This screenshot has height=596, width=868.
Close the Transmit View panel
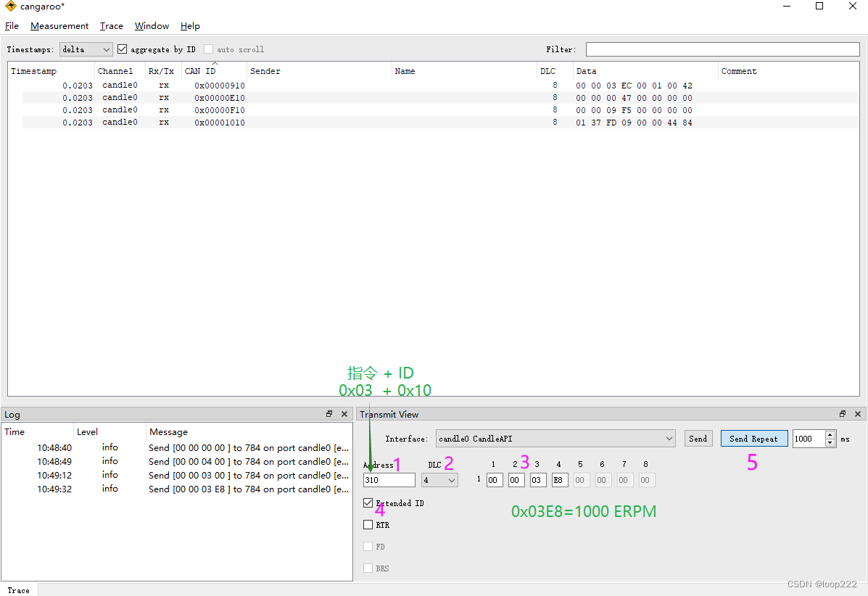tap(857, 414)
